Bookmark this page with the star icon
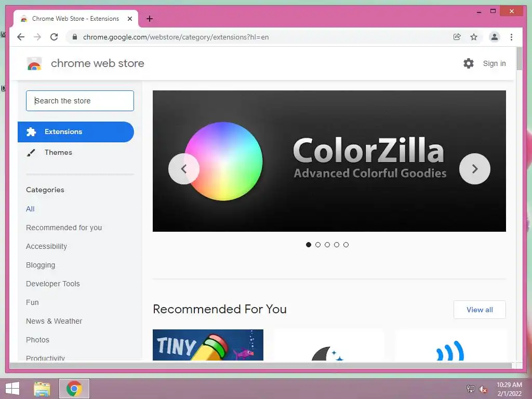The image size is (532, 399). 474,37
